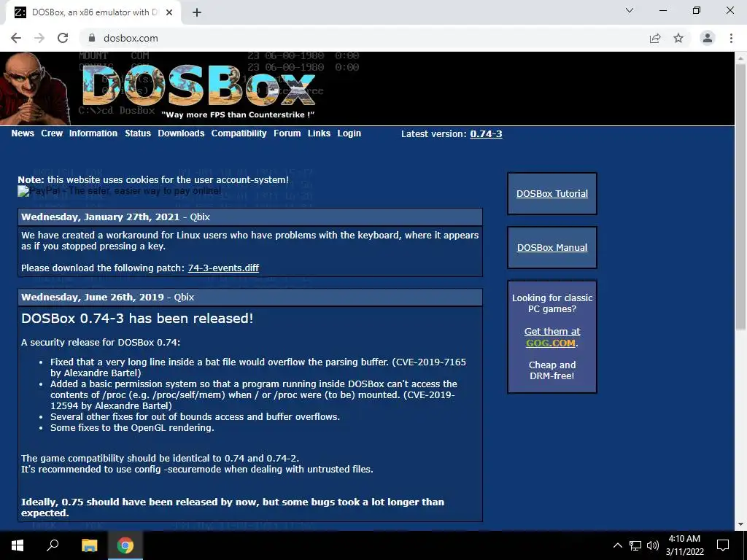
Task: Bookmark this page with the star
Action: click(678, 38)
